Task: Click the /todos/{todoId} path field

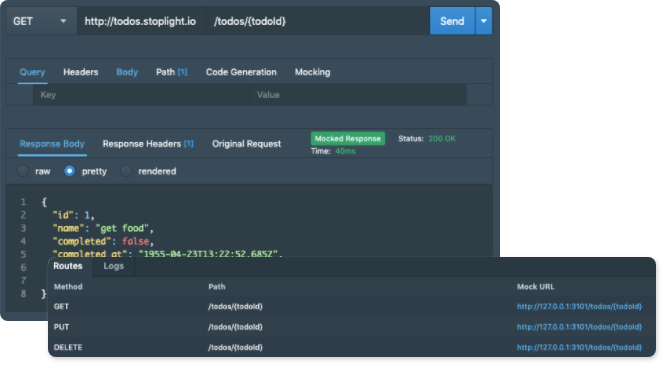Action: click(x=318, y=21)
